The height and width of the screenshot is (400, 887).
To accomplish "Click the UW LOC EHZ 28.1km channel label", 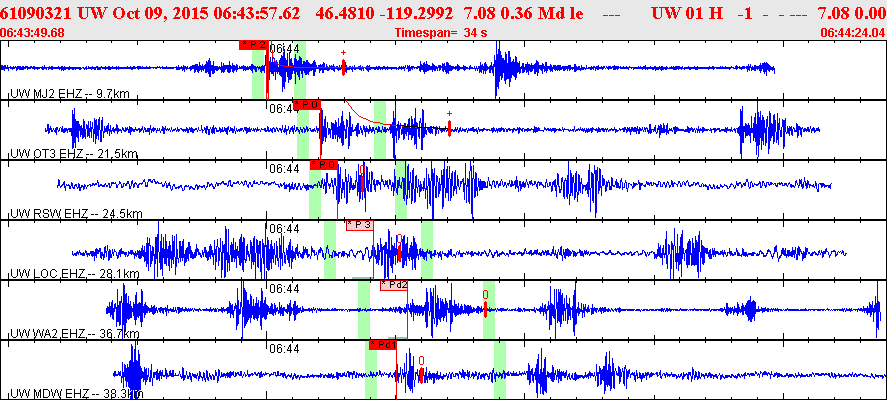I will tap(75, 274).
